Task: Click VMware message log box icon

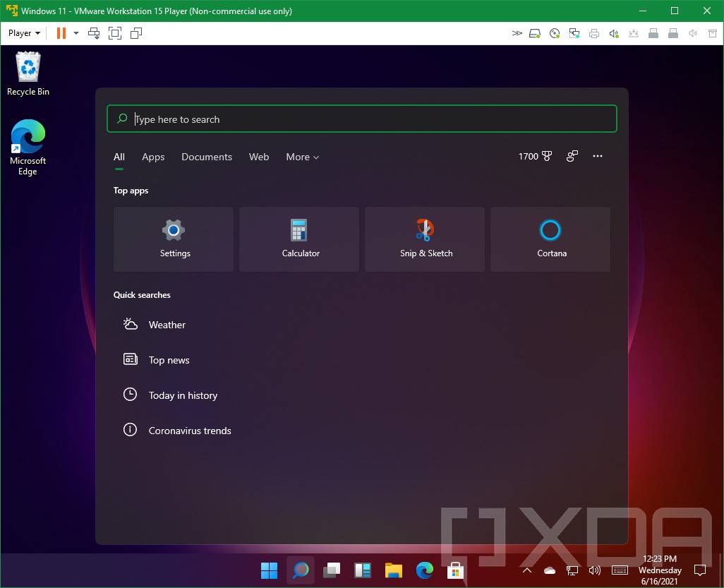Action: click(x=713, y=33)
